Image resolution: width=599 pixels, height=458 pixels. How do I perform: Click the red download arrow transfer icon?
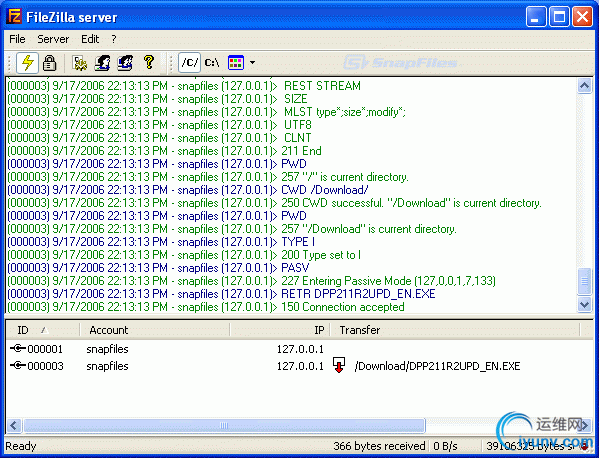pyautogui.click(x=339, y=365)
